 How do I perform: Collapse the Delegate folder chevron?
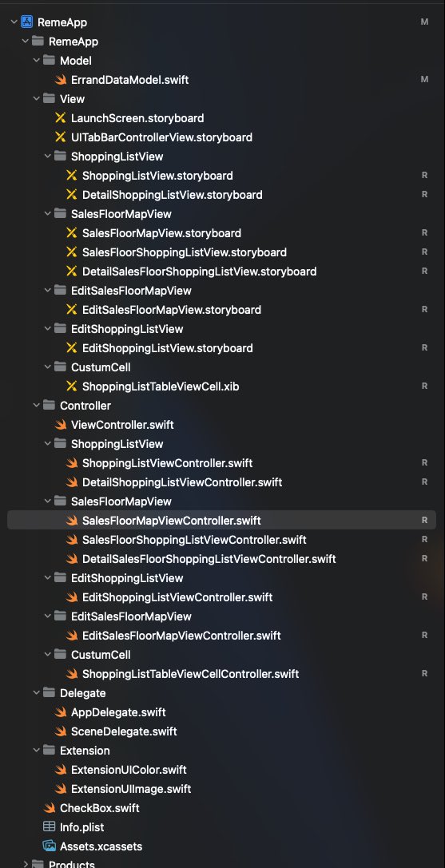(x=37, y=692)
